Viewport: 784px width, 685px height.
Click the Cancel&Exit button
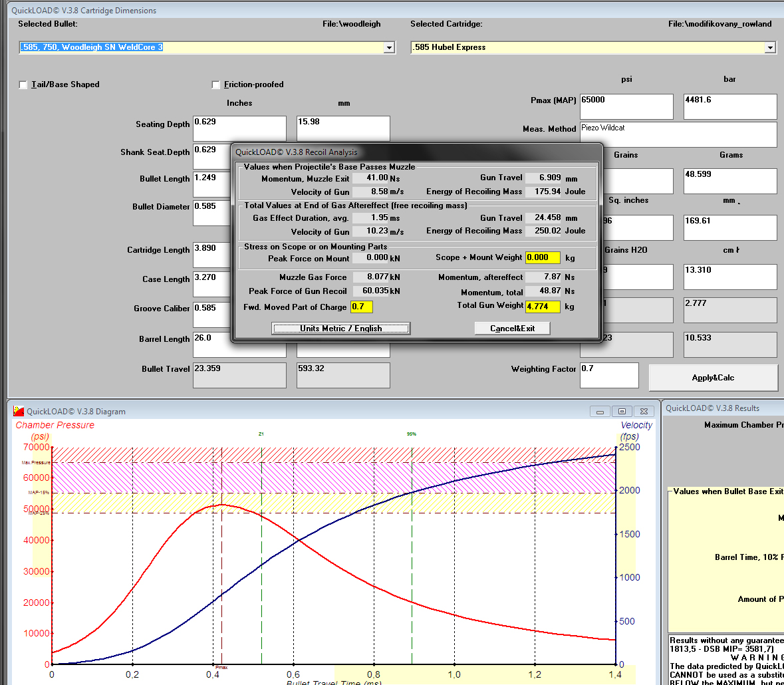coord(512,328)
